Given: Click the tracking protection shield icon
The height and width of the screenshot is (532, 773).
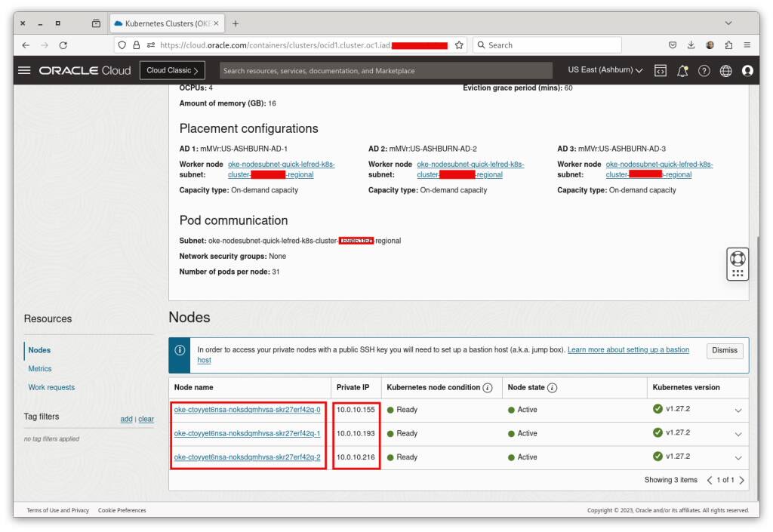Looking at the screenshot, I should coord(122,45).
